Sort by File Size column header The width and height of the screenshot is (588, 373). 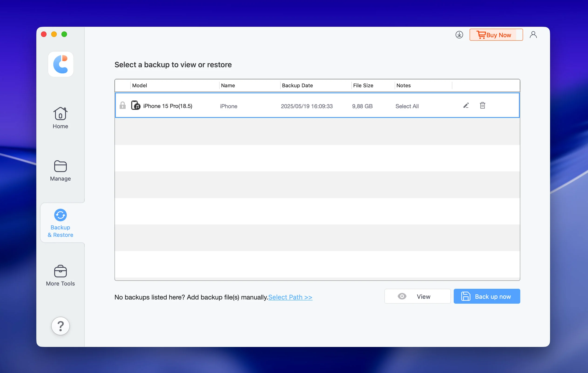363,85
